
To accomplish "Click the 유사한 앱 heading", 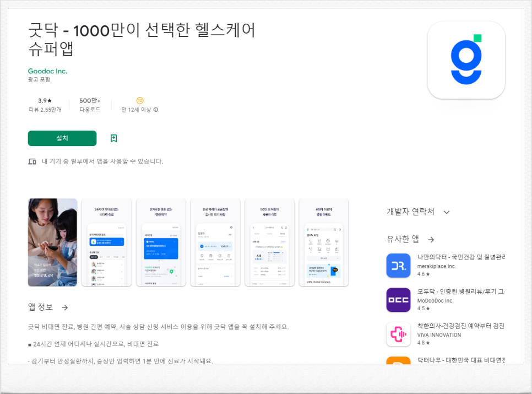I will pyautogui.click(x=403, y=239).
